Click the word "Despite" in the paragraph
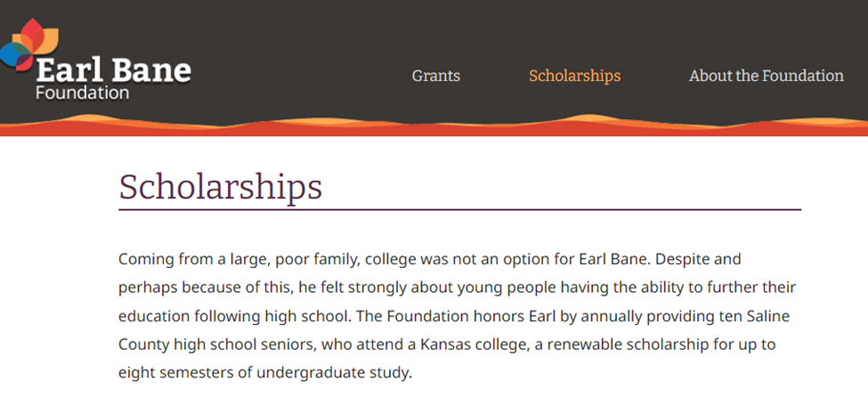Screen dimensions: 868x405 678,260
